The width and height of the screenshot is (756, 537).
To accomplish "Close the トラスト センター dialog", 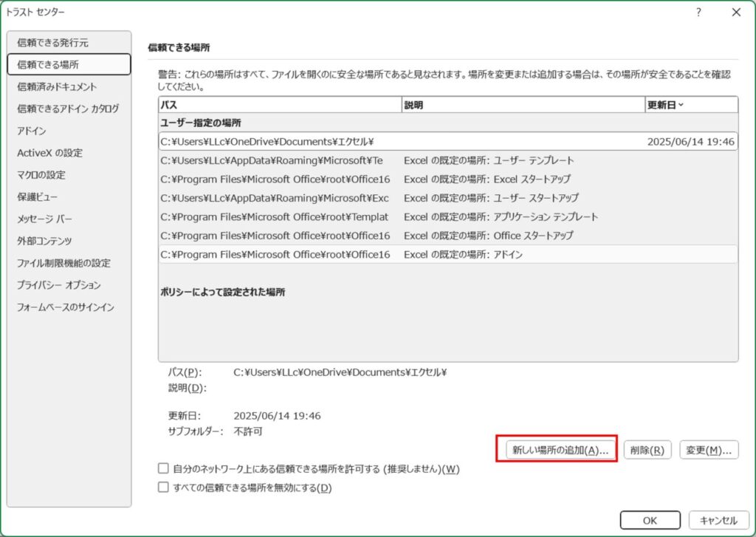I will (736, 12).
